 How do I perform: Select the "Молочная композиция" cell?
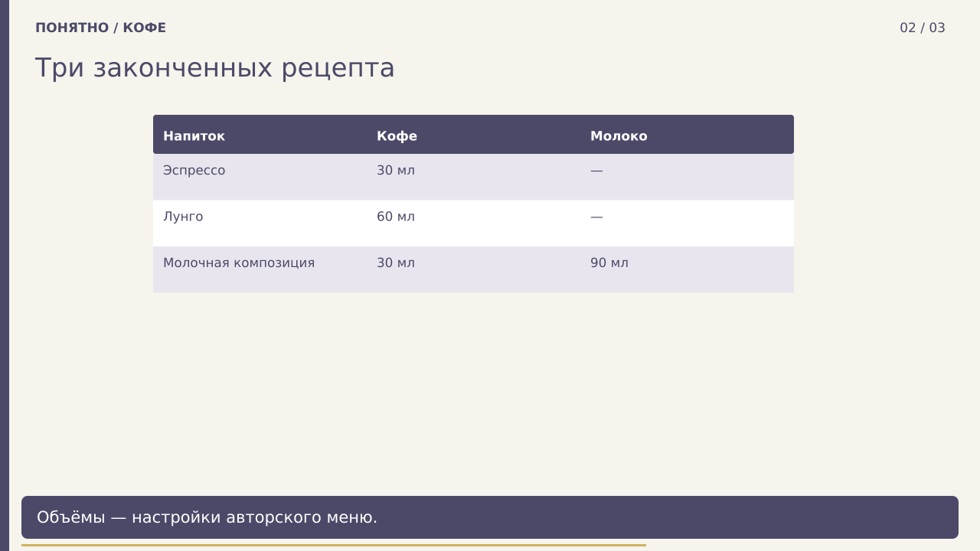click(x=239, y=263)
